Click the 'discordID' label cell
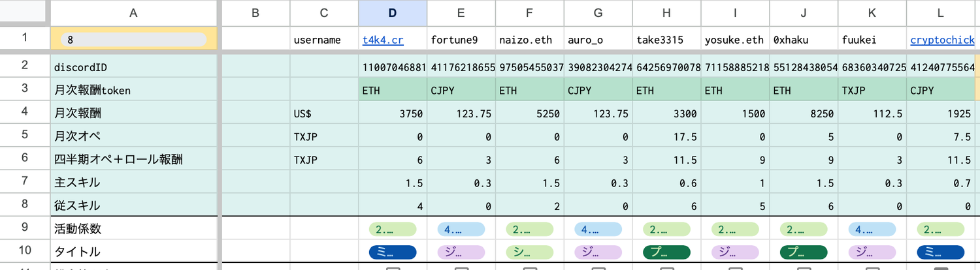 coord(133,67)
